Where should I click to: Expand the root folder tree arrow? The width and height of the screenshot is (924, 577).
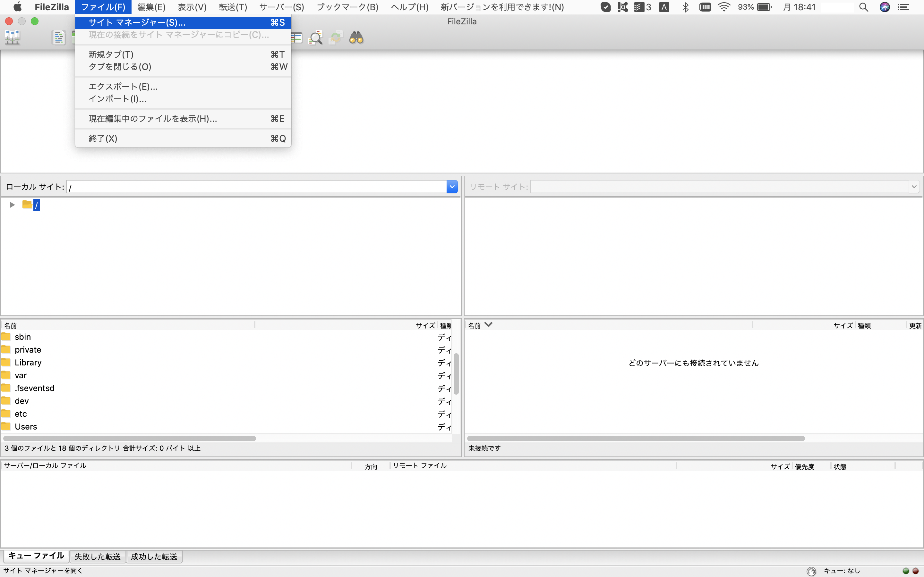[12, 205]
